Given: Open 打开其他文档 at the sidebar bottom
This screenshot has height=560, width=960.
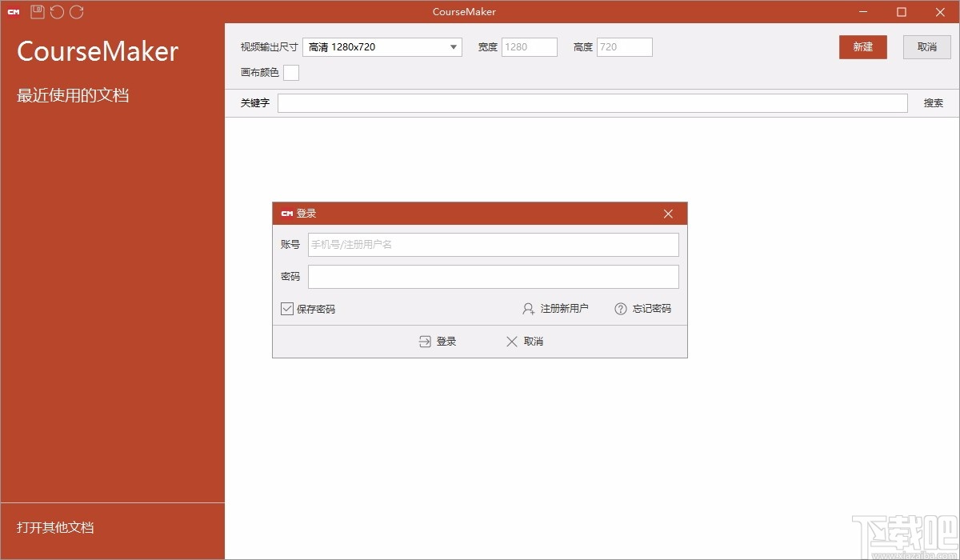Looking at the screenshot, I should [53, 527].
